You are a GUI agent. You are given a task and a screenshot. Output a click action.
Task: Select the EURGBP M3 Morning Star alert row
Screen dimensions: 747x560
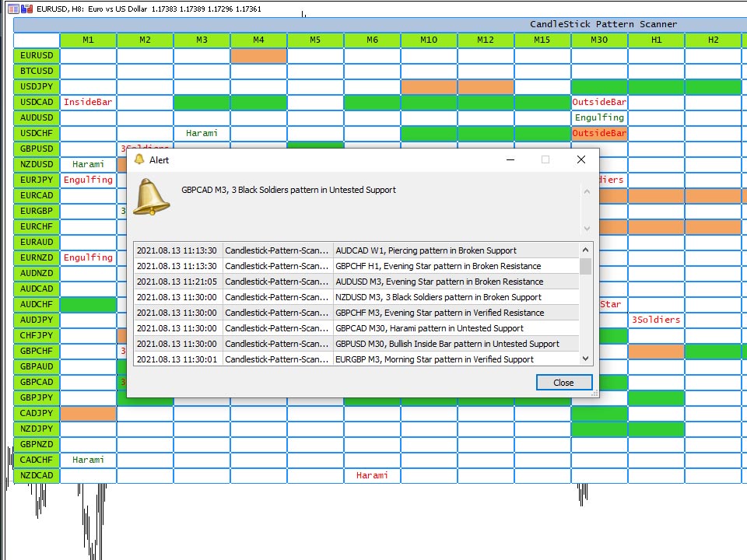358,359
